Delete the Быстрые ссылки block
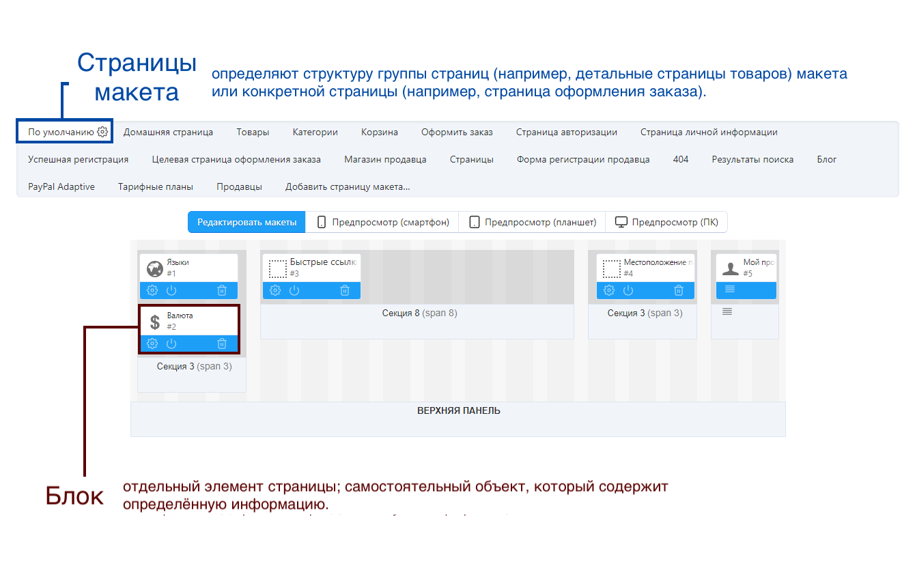This screenshot has height=588, width=915. click(345, 290)
